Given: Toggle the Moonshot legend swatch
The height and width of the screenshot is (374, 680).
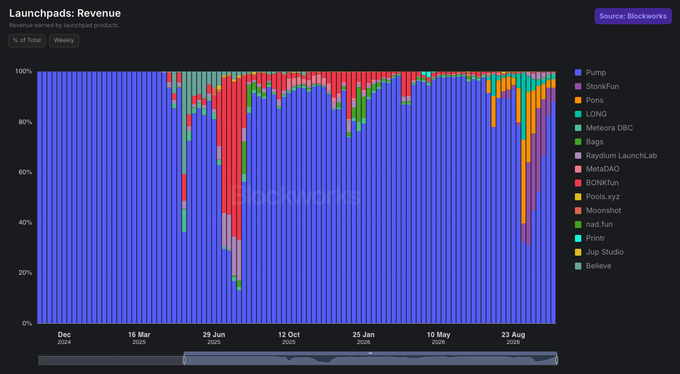Looking at the screenshot, I should pos(578,210).
